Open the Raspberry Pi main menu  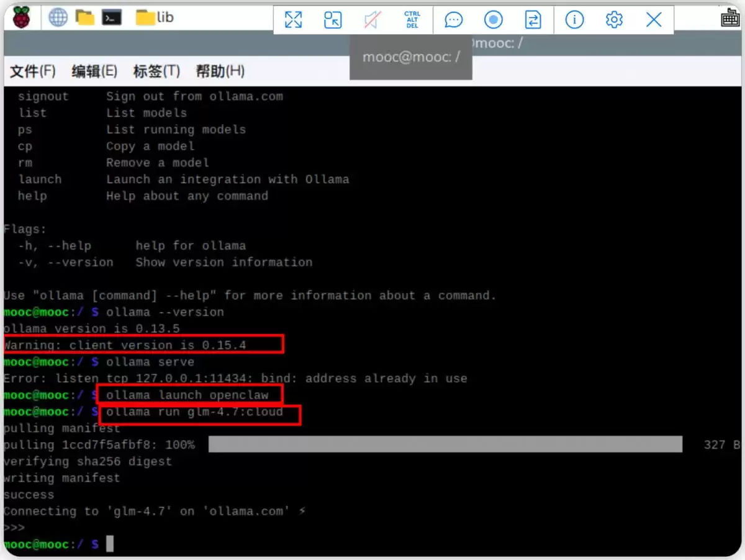[20, 18]
